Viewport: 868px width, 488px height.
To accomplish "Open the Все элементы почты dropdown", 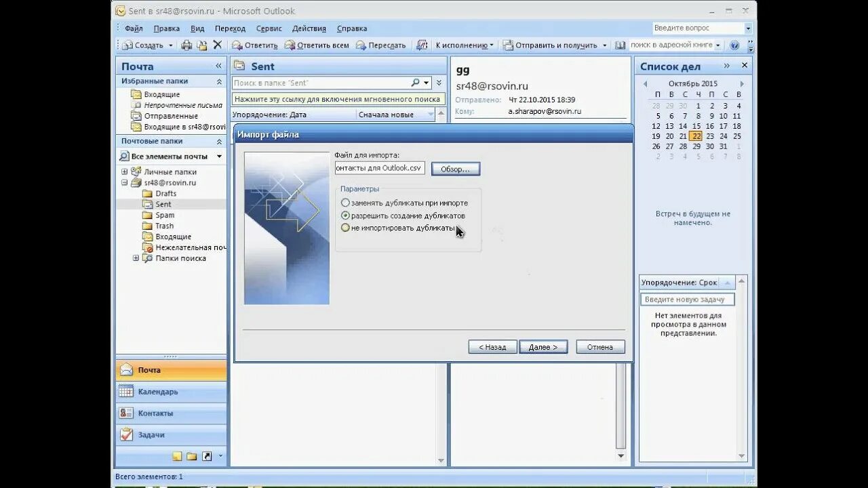I will point(219,157).
